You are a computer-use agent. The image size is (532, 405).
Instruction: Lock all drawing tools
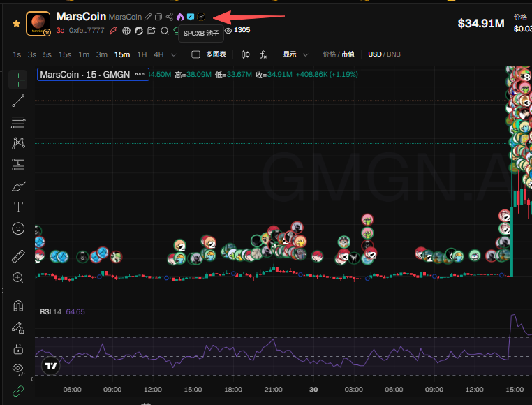pyautogui.click(x=18, y=348)
